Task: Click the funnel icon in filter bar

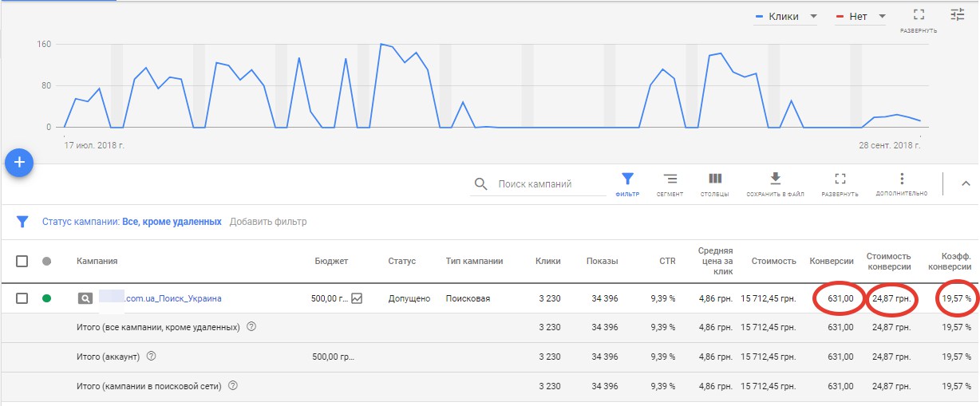Action: pos(23,221)
